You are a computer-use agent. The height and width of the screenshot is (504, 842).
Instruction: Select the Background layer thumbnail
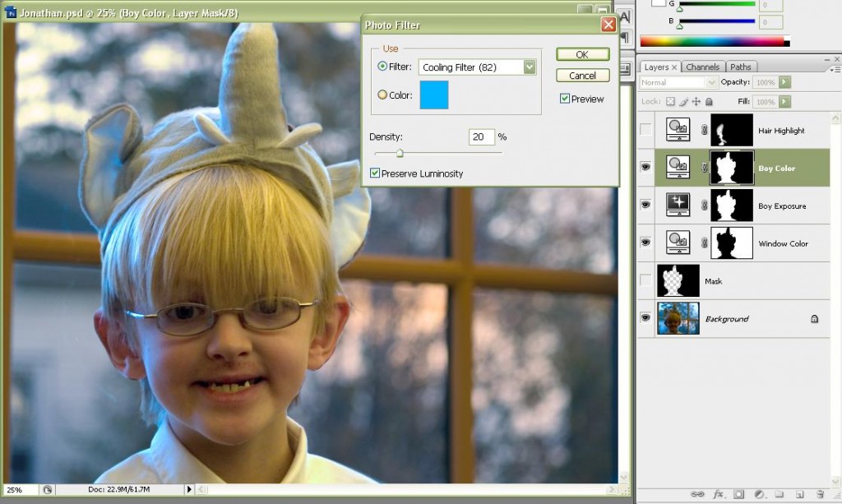point(678,317)
